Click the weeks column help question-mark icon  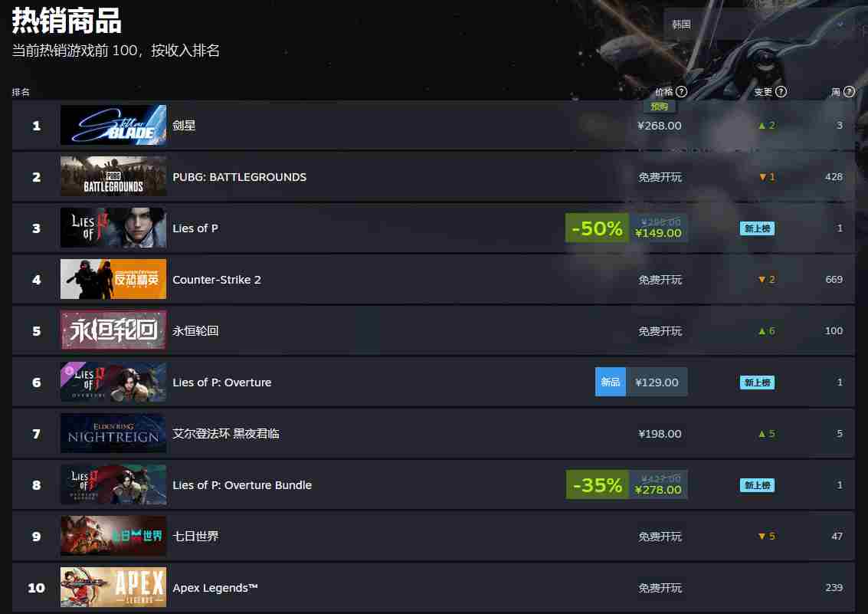pos(849,92)
